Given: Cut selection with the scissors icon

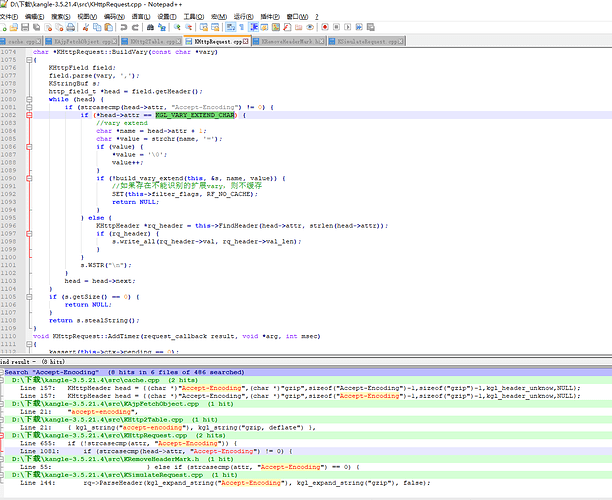Looking at the screenshot, I should [85, 27].
